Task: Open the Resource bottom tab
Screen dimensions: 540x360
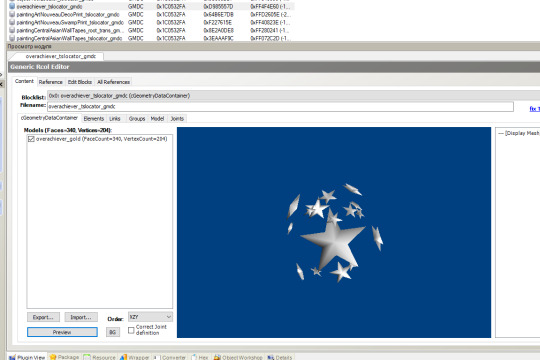Action: pos(100,357)
